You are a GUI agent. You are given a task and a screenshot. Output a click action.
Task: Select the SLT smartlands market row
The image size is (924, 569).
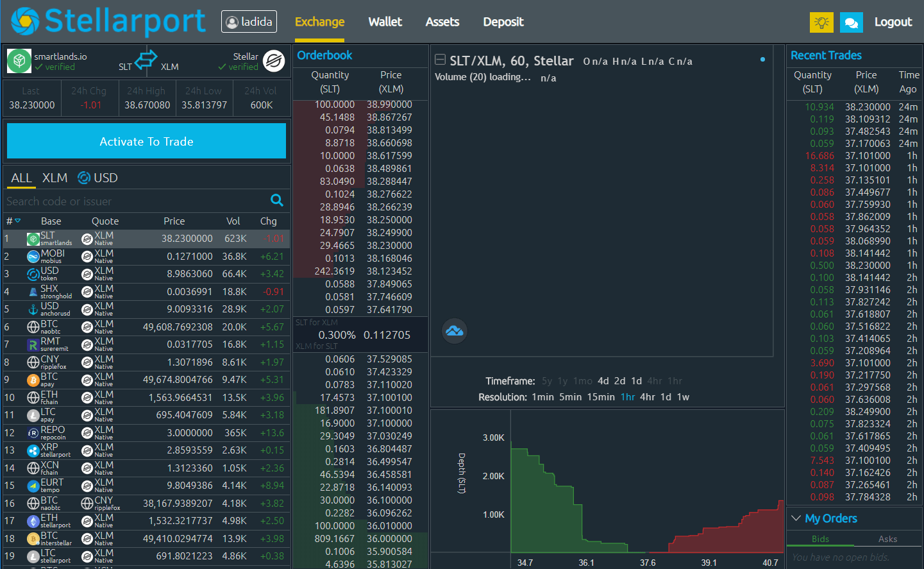[x=146, y=239]
